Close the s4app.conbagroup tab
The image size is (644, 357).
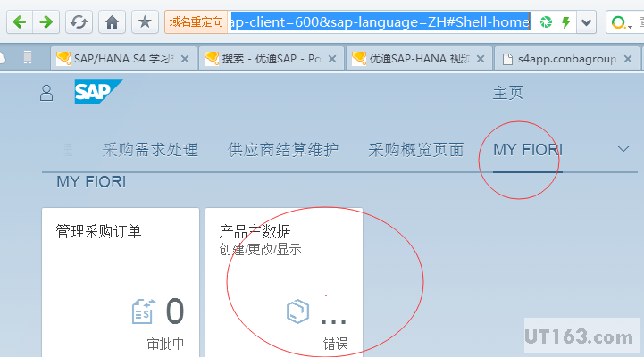point(628,59)
